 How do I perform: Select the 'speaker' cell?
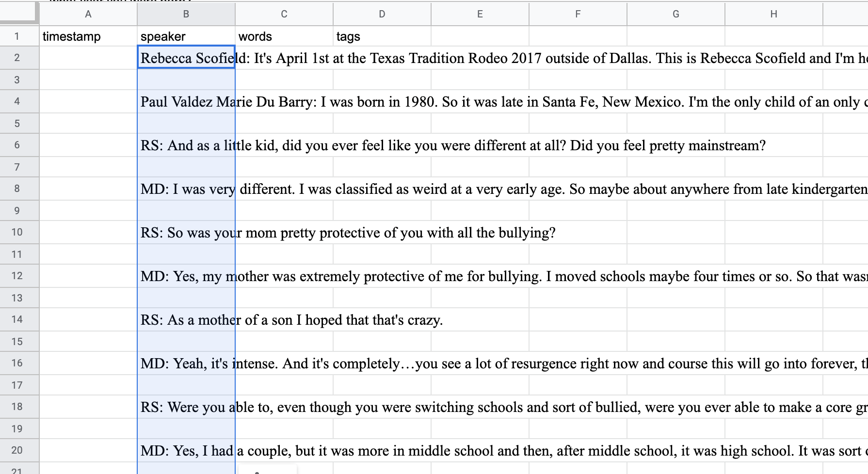[186, 36]
